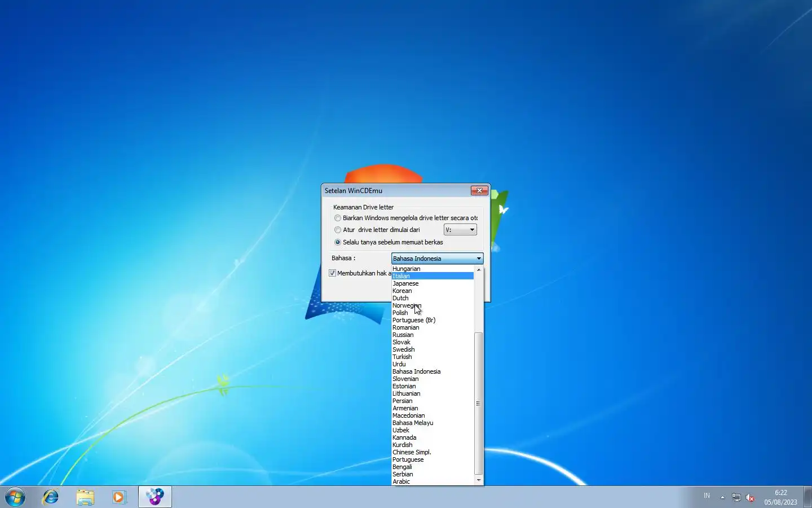Select 'Biarkan Windows mengelola drive letter' radio option

pos(338,218)
